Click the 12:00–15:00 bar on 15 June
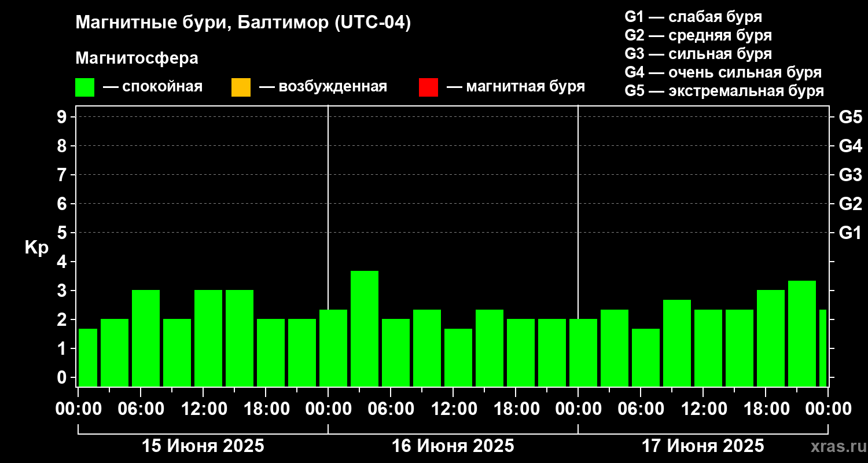Image resolution: width=868 pixels, height=463 pixels. pos(208,338)
